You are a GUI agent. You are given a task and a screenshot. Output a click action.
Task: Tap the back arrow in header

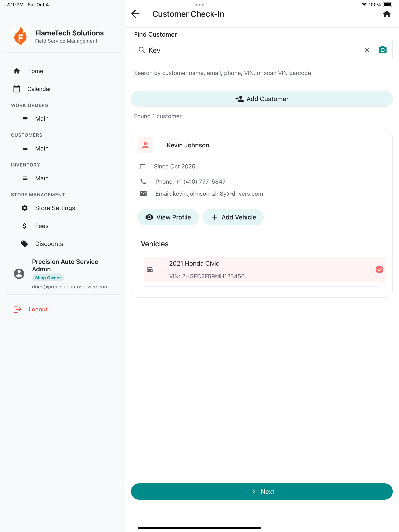point(135,14)
